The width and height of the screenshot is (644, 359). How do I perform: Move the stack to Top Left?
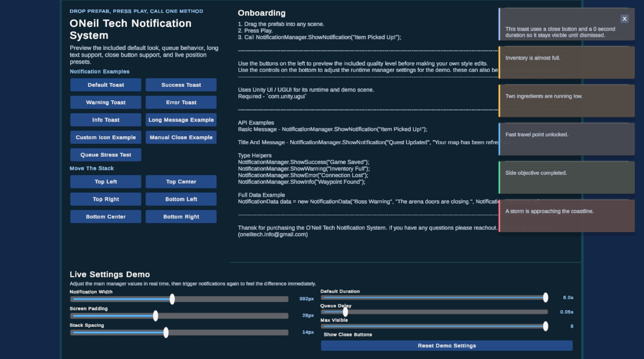(106, 182)
